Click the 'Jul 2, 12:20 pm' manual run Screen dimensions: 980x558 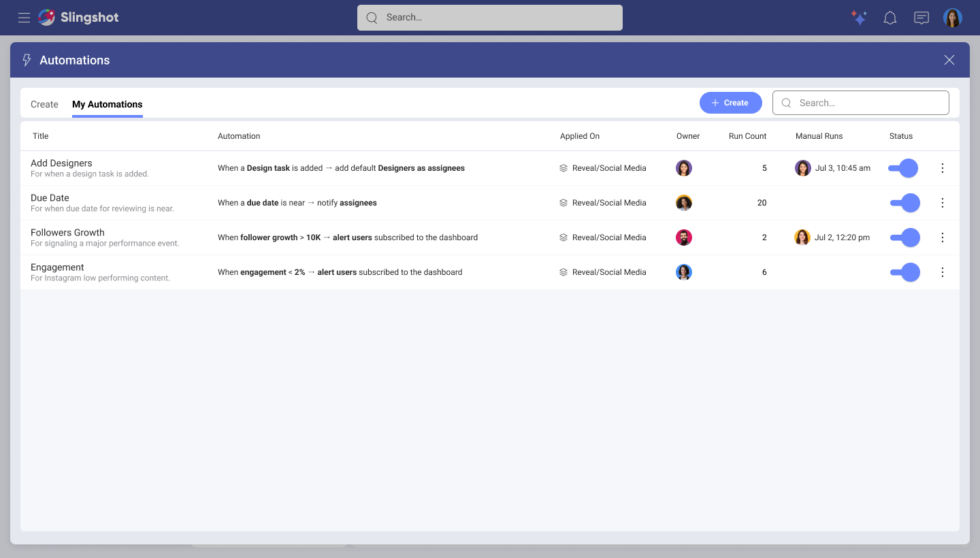[843, 237]
